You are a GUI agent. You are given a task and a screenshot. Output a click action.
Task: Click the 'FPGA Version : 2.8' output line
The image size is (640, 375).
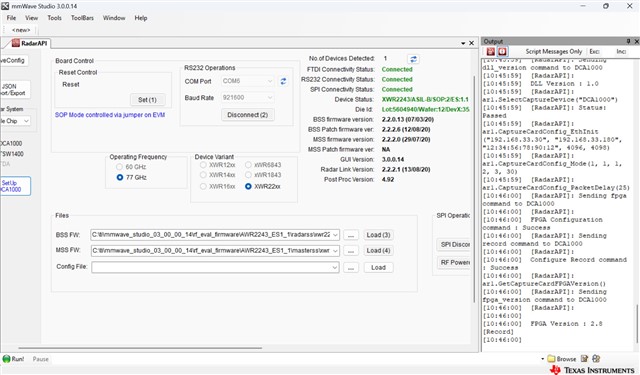566,324
